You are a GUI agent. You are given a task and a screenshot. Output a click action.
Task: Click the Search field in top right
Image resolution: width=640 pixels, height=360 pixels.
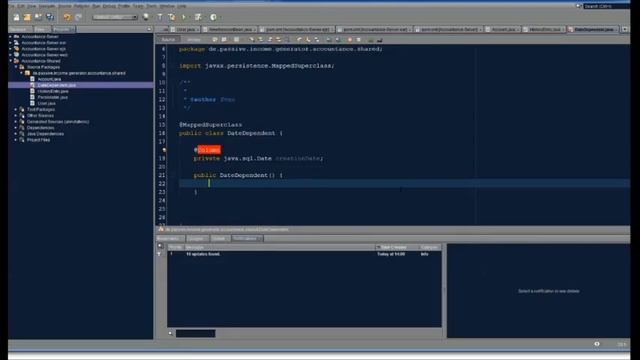coord(606,6)
